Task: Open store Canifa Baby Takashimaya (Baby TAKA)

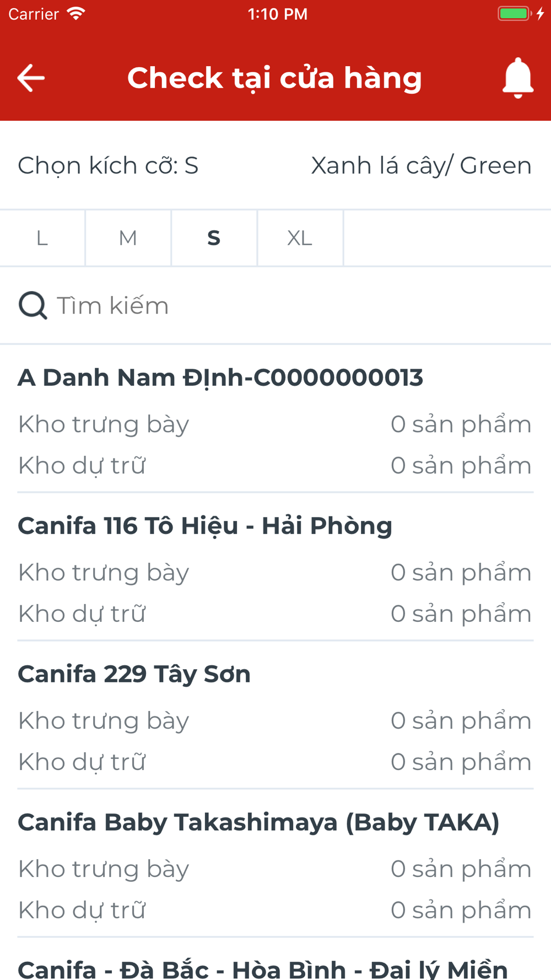Action: 258,822
